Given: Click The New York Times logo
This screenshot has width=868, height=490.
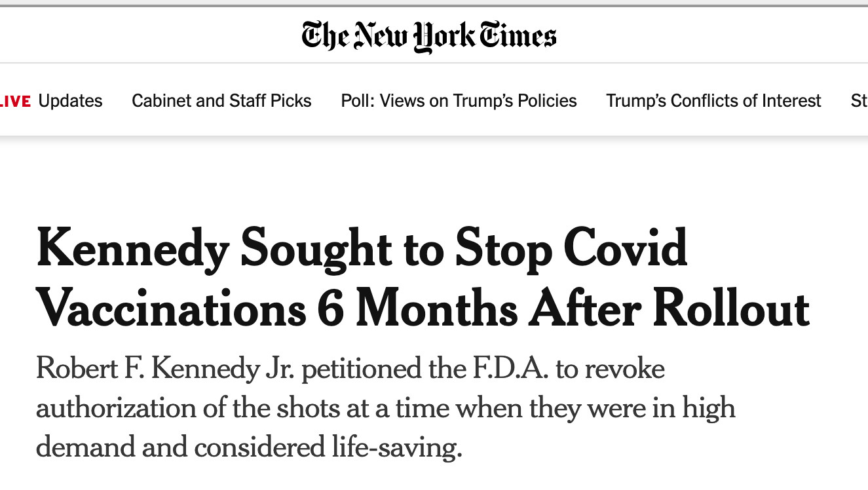Looking at the screenshot, I should [x=429, y=35].
